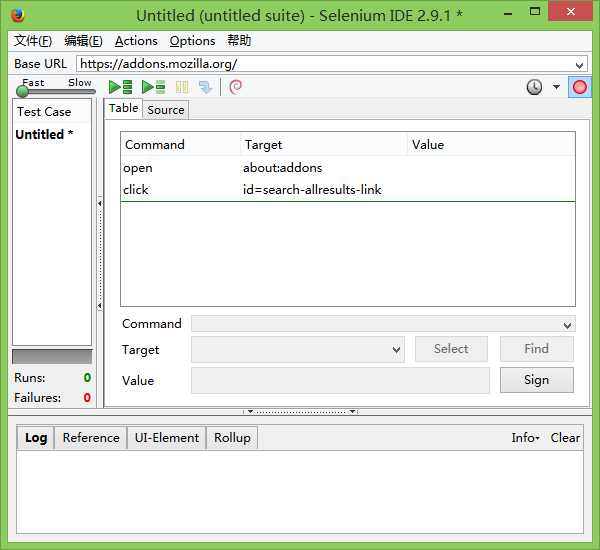The height and width of the screenshot is (550, 600).
Task: Collapse test case pane lower splitter arrow
Action: pyautogui.click(x=99, y=306)
